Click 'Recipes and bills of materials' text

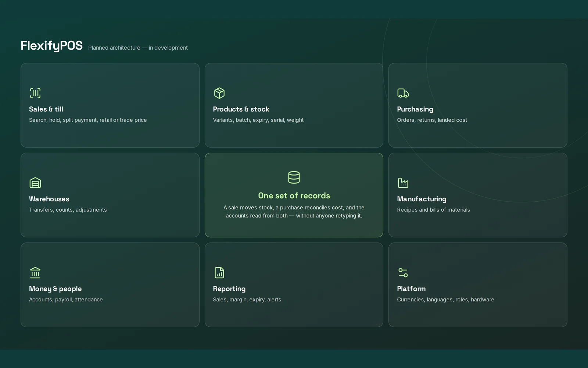pyautogui.click(x=434, y=210)
